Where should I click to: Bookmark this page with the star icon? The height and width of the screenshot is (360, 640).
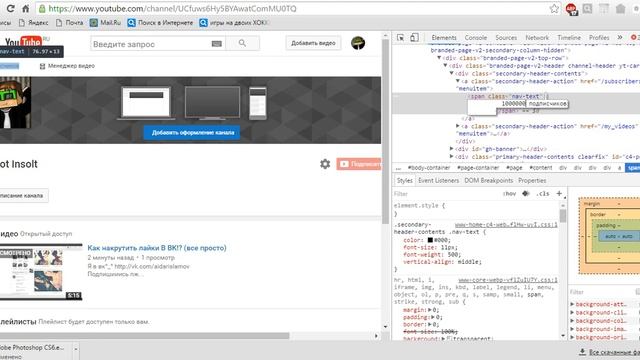click(554, 9)
